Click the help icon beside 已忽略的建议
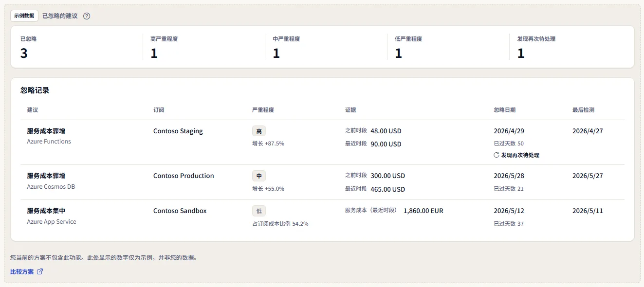Viewport: 644px width, 287px height. (x=87, y=16)
